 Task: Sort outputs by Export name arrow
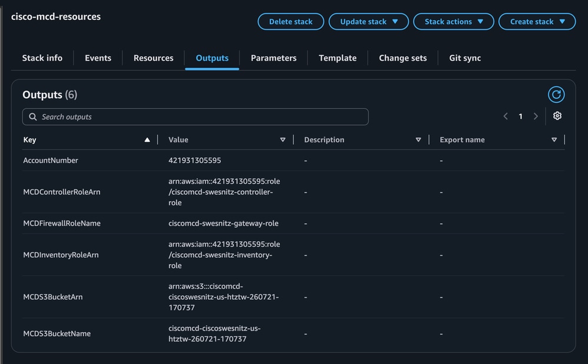(x=554, y=140)
